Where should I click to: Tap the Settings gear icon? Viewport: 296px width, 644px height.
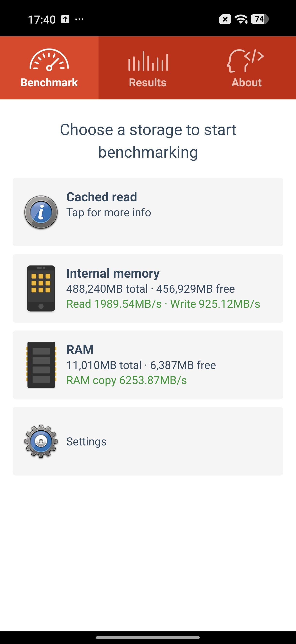(41, 441)
